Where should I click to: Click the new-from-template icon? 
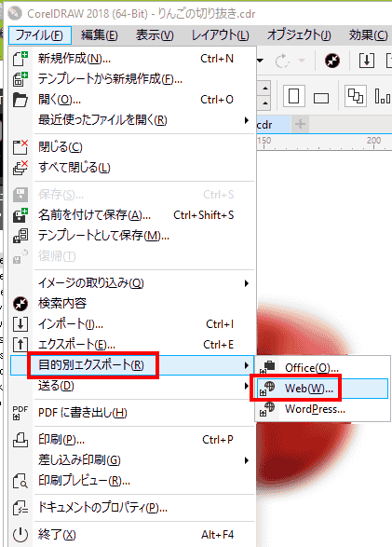pos(20,79)
